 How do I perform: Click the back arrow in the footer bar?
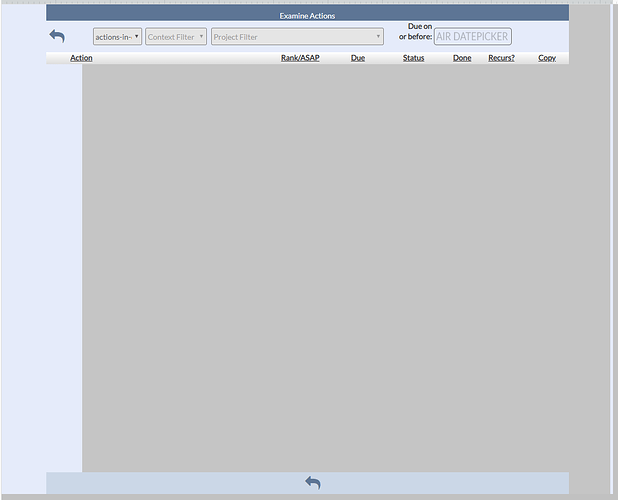pyautogui.click(x=313, y=483)
